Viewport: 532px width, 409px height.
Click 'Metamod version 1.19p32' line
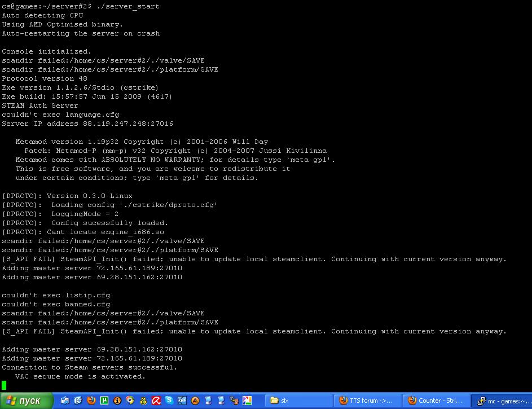(x=142, y=142)
